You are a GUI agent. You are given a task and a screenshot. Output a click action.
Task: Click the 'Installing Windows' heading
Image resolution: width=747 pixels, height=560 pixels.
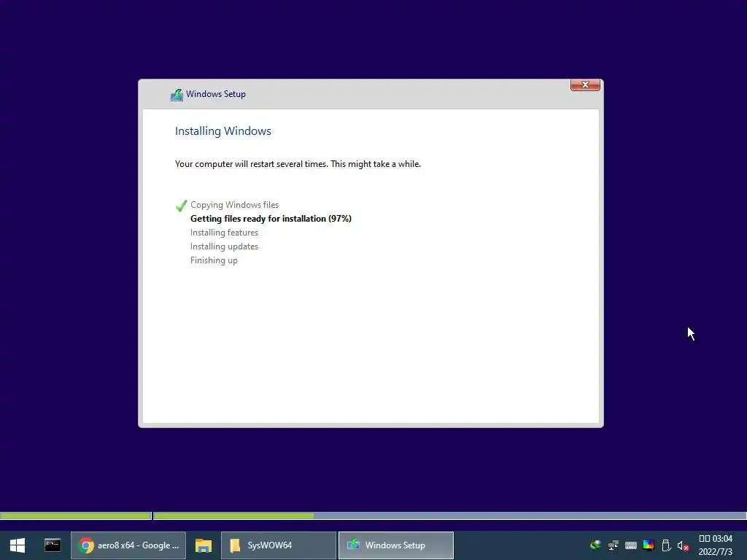(223, 131)
